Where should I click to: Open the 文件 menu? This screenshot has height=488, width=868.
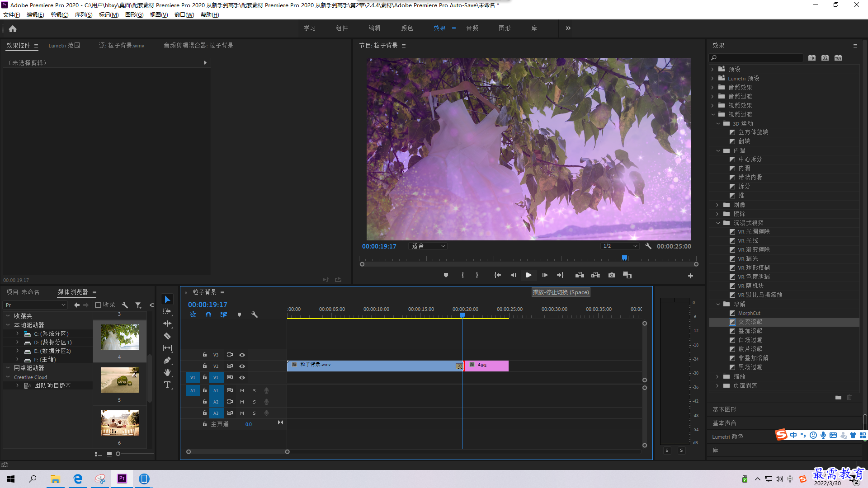(x=12, y=15)
